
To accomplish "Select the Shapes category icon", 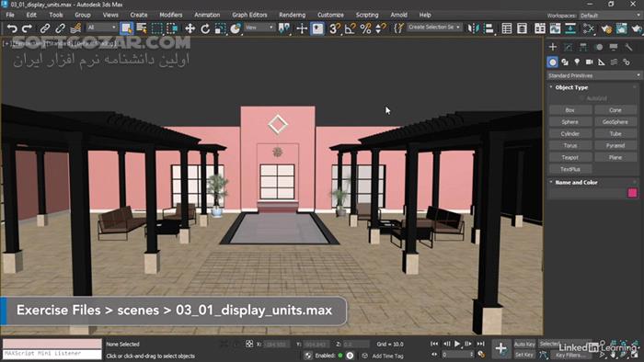I will [x=565, y=62].
